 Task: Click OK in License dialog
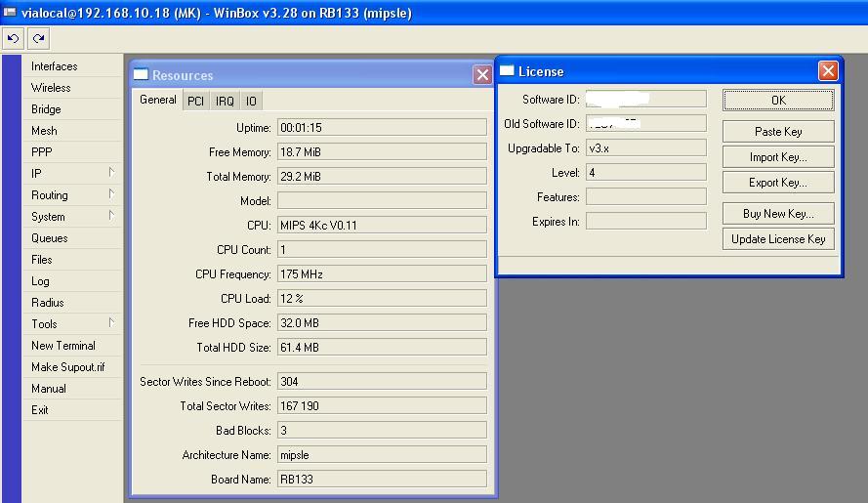coord(778,101)
